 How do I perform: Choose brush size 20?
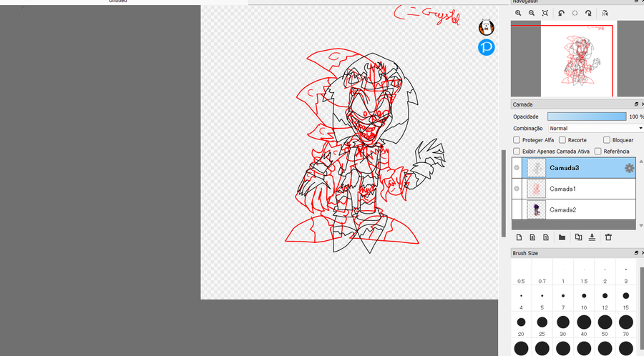coord(521,325)
